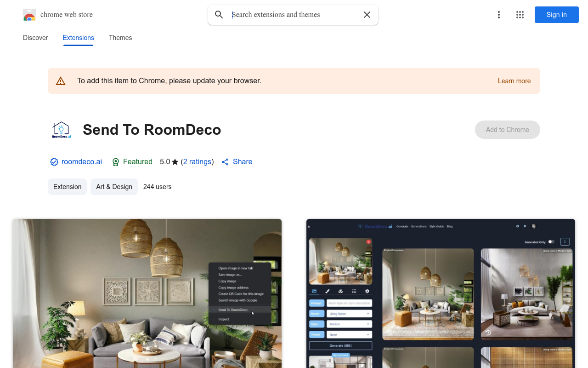Open the Learn more link

[x=514, y=81]
